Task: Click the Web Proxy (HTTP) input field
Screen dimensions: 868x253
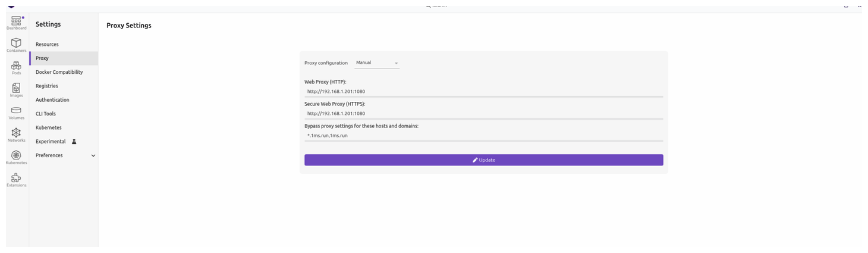Action: point(483,92)
